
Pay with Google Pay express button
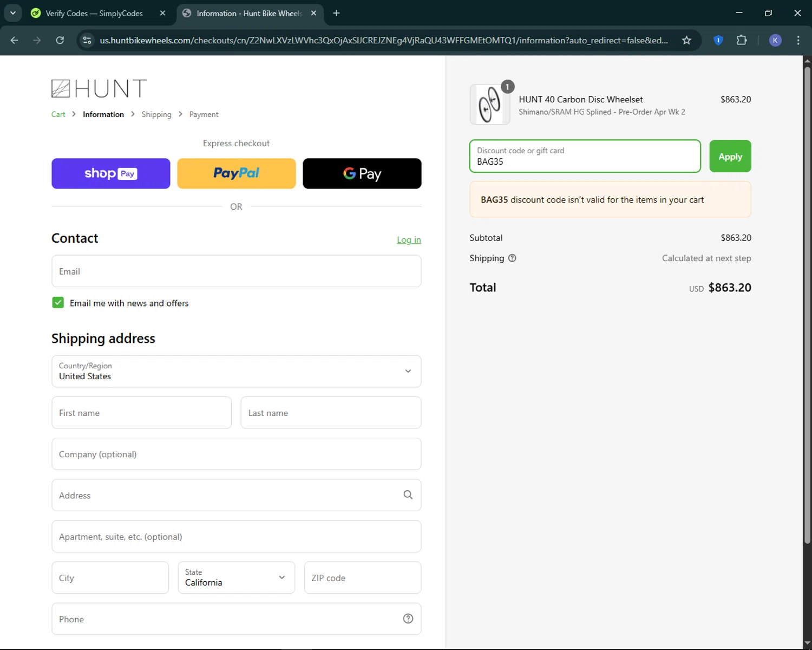click(362, 173)
